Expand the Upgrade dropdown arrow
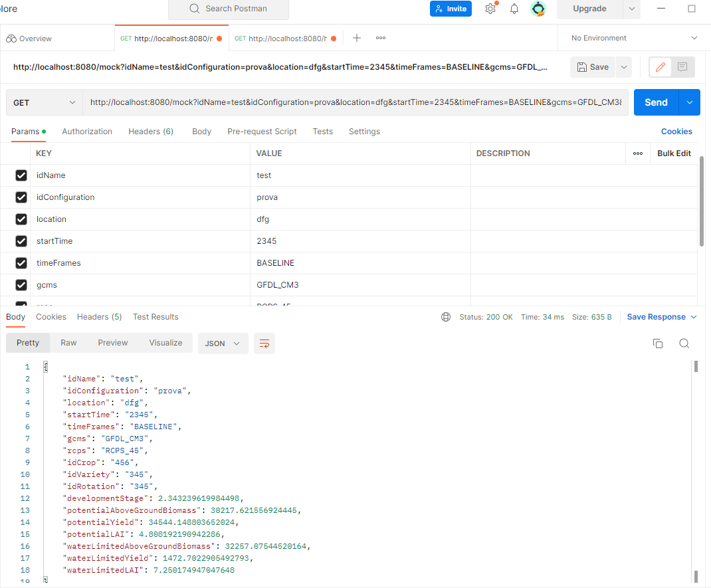 tap(632, 9)
